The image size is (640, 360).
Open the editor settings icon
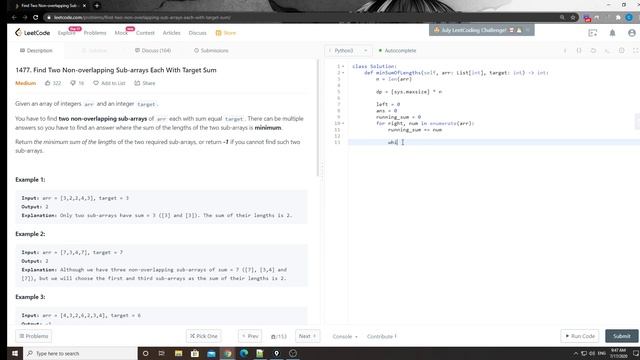(622, 51)
